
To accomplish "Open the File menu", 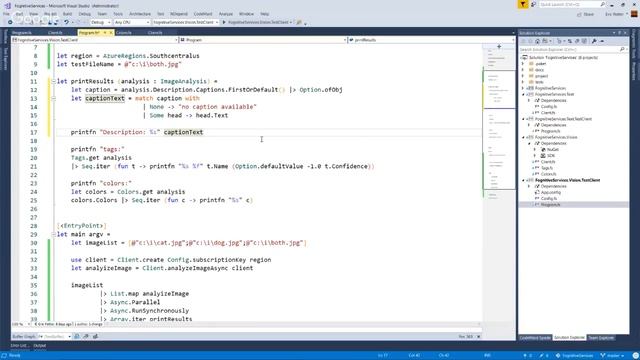I will coord(6,14).
